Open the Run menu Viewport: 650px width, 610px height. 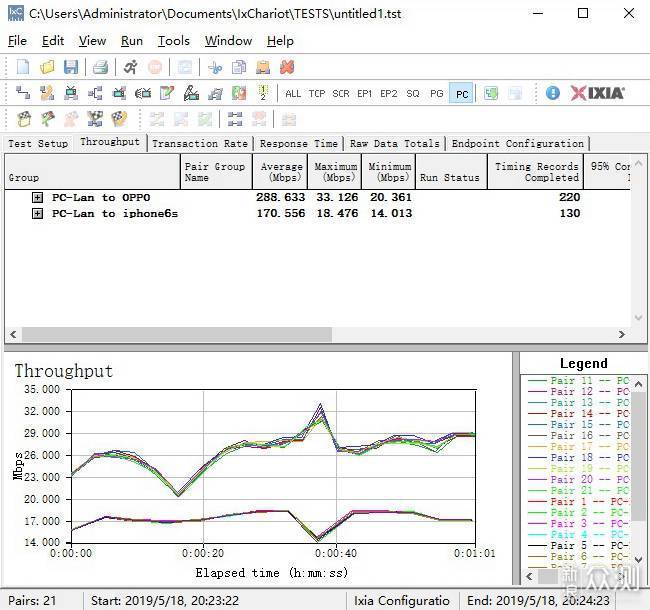point(132,41)
